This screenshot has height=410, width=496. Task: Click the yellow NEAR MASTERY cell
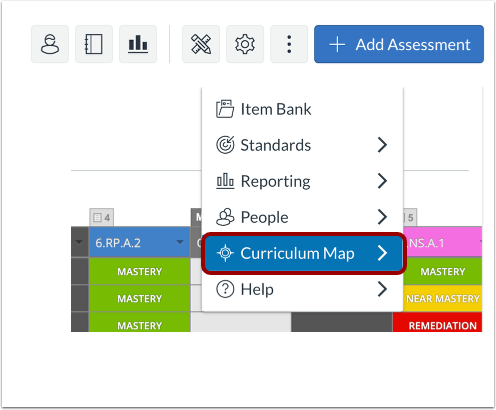coord(443,298)
